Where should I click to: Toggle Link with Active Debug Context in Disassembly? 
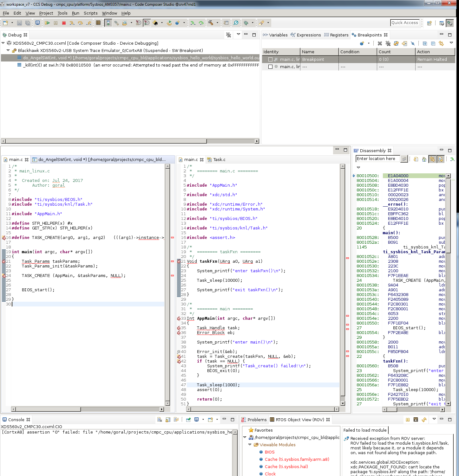(x=432, y=159)
